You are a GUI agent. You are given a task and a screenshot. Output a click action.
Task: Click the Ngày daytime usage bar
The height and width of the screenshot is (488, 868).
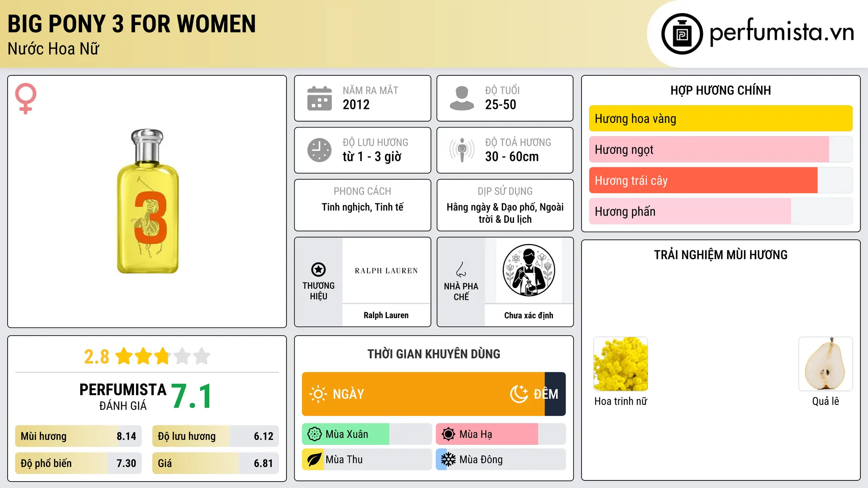pos(423,394)
